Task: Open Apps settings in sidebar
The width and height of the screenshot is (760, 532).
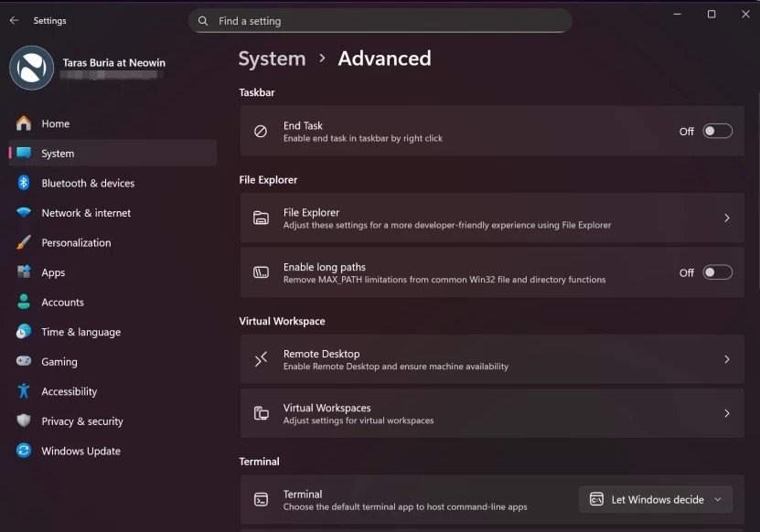Action: [112, 271]
